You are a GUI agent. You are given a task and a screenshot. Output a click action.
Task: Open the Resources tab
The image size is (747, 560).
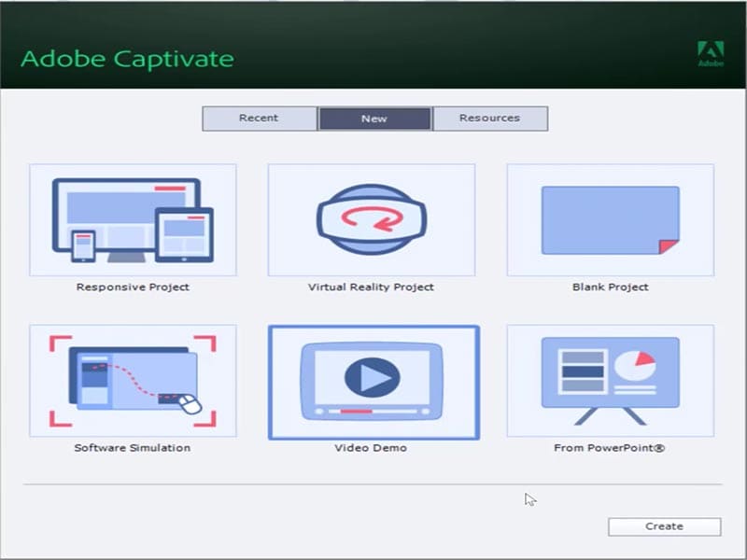pos(489,119)
